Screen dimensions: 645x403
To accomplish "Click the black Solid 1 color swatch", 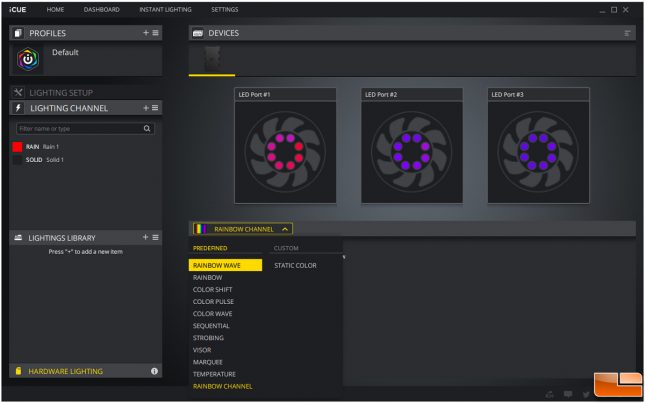I will point(17,160).
